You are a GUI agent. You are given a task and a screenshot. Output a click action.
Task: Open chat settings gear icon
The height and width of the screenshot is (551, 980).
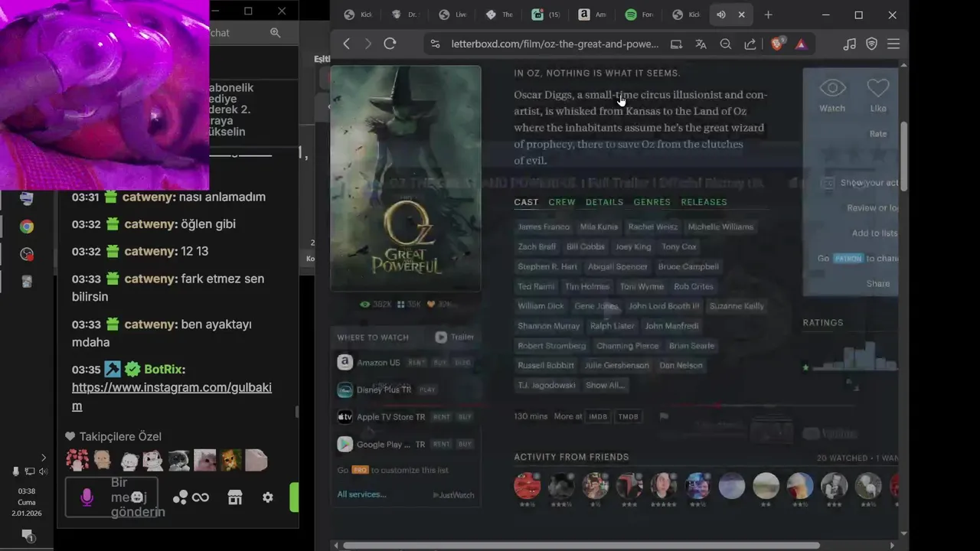tap(267, 497)
